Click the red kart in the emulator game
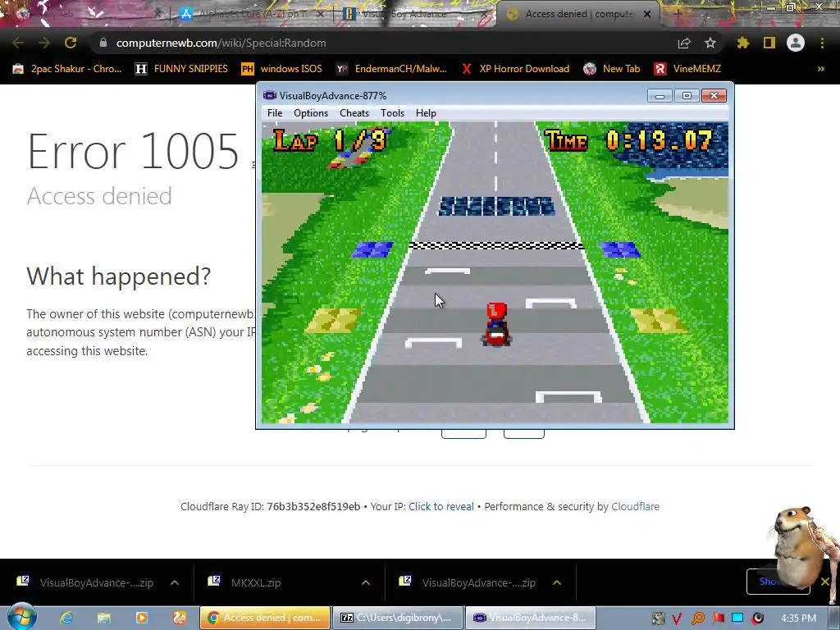This screenshot has width=840, height=630. [x=496, y=324]
